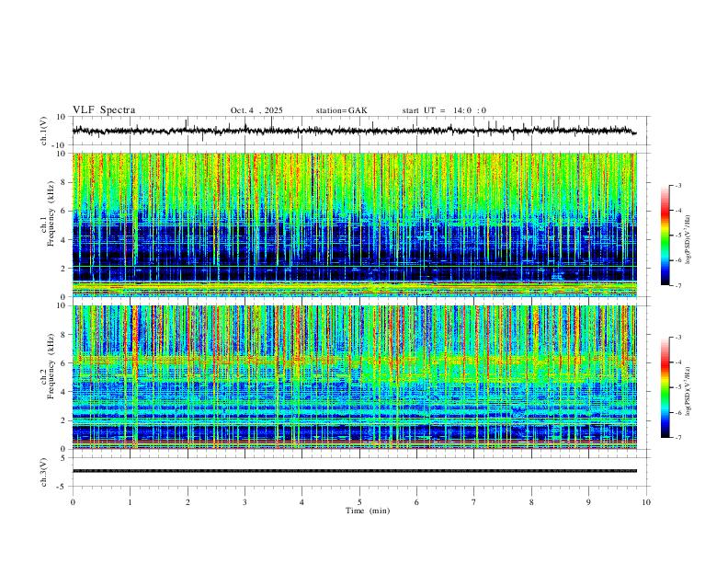The width and height of the screenshot is (728, 563).
Task: Click the '-5' value on upper colorbar
Action: point(678,236)
